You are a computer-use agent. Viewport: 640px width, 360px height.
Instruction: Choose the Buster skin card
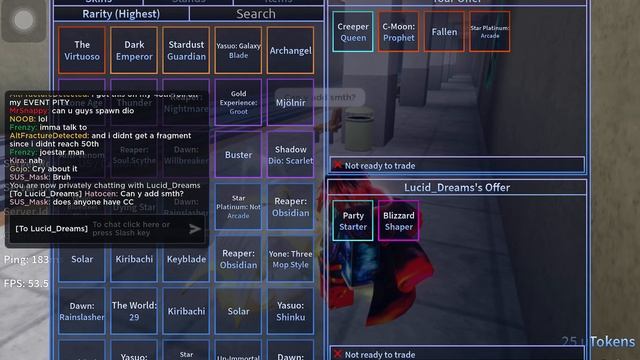[238, 155]
